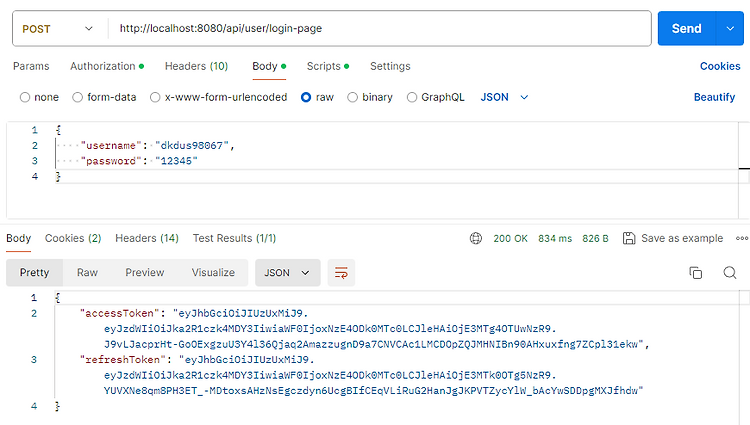Select the Preview view tab

point(144,272)
